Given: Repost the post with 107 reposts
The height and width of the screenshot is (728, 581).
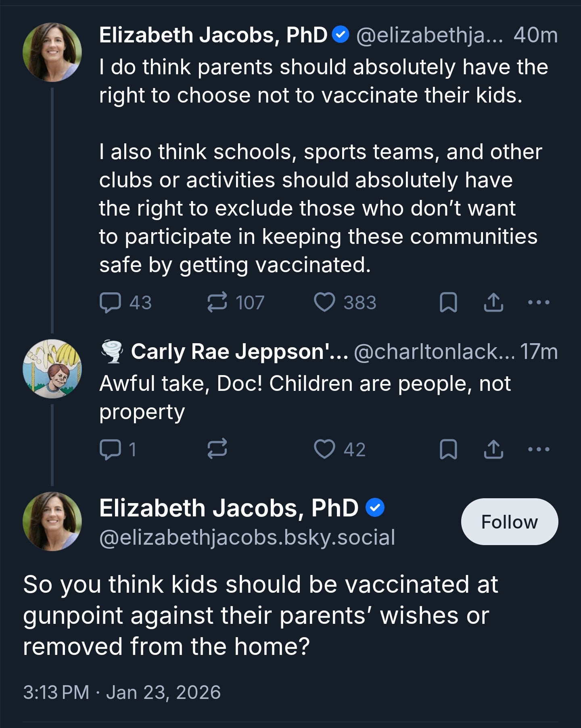Looking at the screenshot, I should pos(217,302).
